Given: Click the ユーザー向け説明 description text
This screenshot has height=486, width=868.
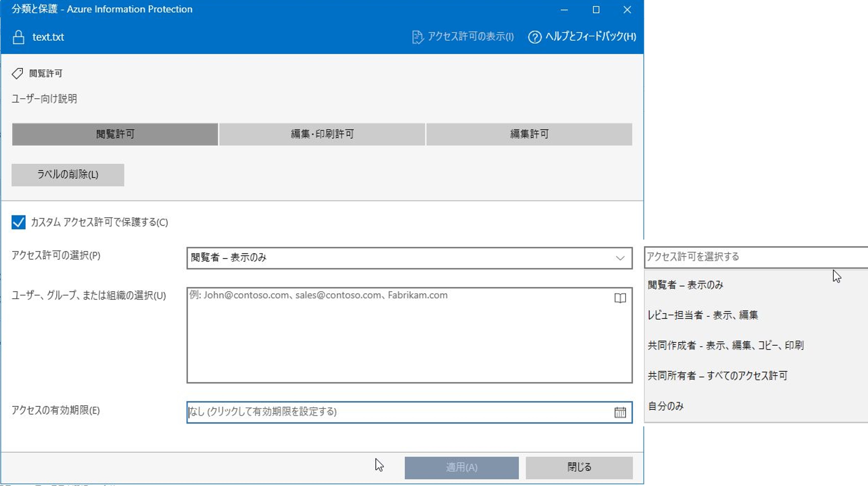Looking at the screenshot, I should [45, 99].
